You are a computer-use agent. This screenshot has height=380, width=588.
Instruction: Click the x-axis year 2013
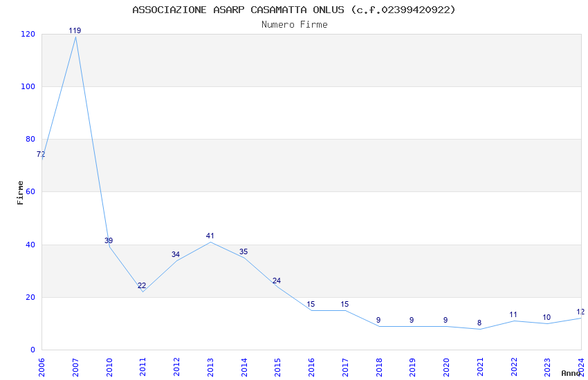pos(210,368)
